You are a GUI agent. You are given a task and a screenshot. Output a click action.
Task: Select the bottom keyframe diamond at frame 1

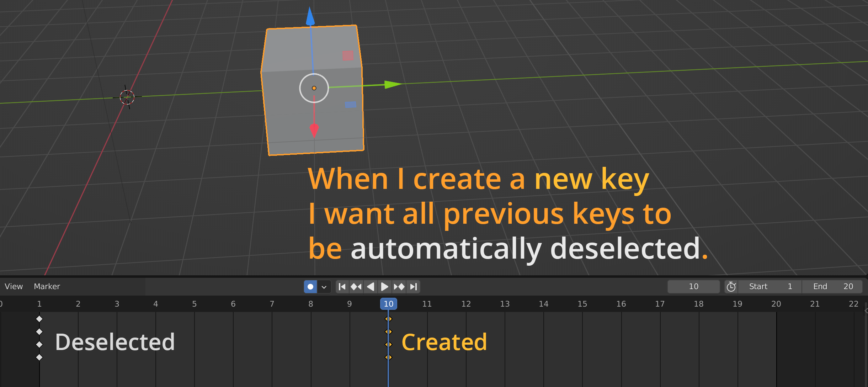click(39, 357)
